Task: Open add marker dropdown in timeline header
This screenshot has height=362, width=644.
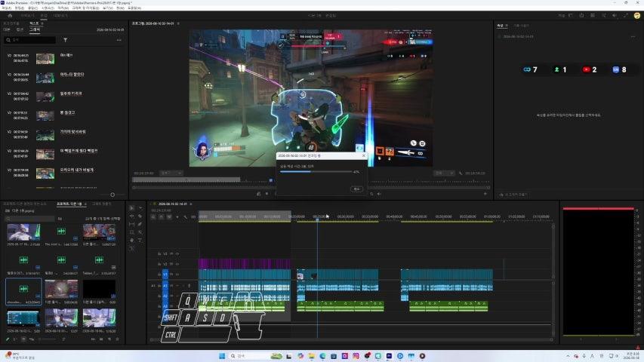Action: pos(177,216)
